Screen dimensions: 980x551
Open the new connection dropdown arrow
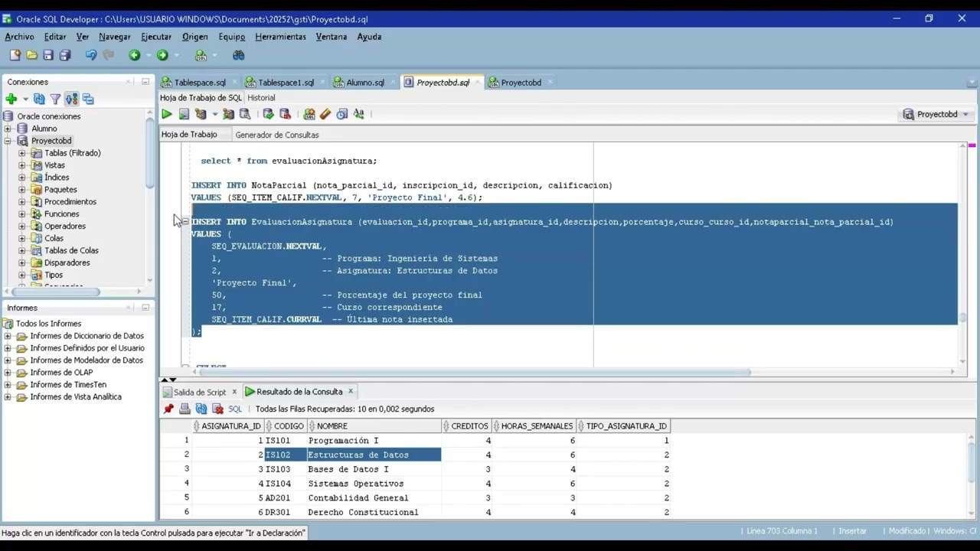pyautogui.click(x=25, y=99)
